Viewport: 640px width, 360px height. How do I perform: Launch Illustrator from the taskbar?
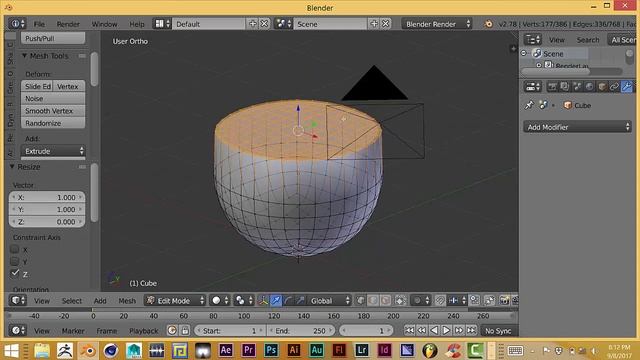(x=293, y=350)
